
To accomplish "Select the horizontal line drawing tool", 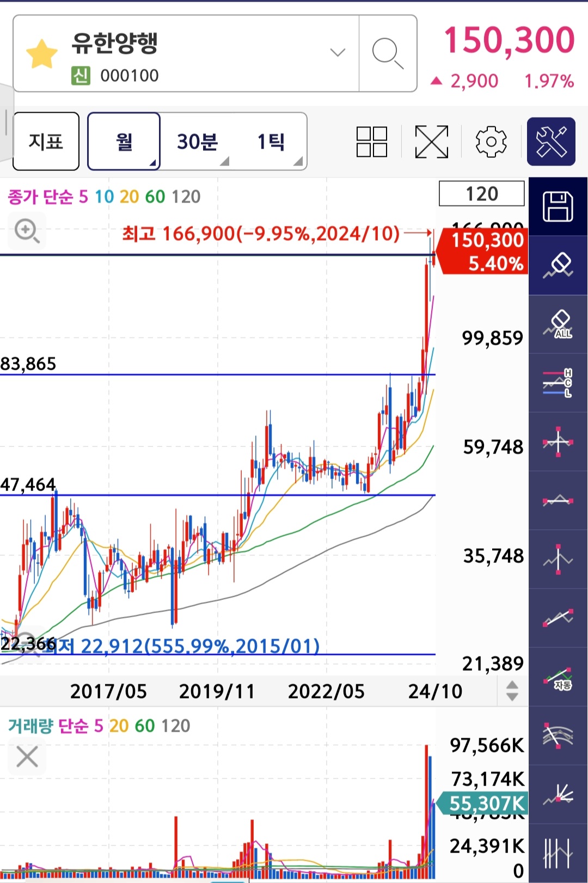I will tap(558, 501).
